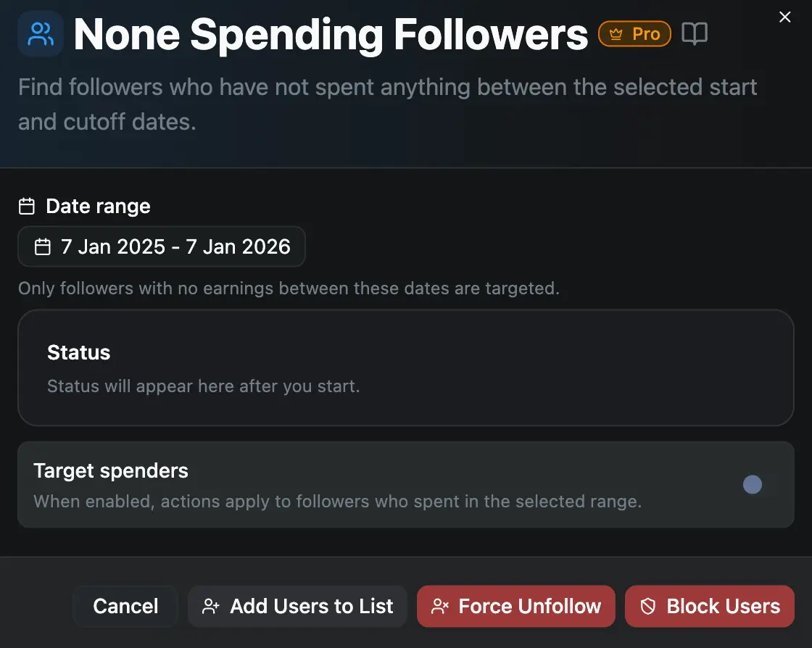Click the calendar icon inside the date picker field
The height and width of the screenshot is (648, 812).
pyautogui.click(x=43, y=246)
